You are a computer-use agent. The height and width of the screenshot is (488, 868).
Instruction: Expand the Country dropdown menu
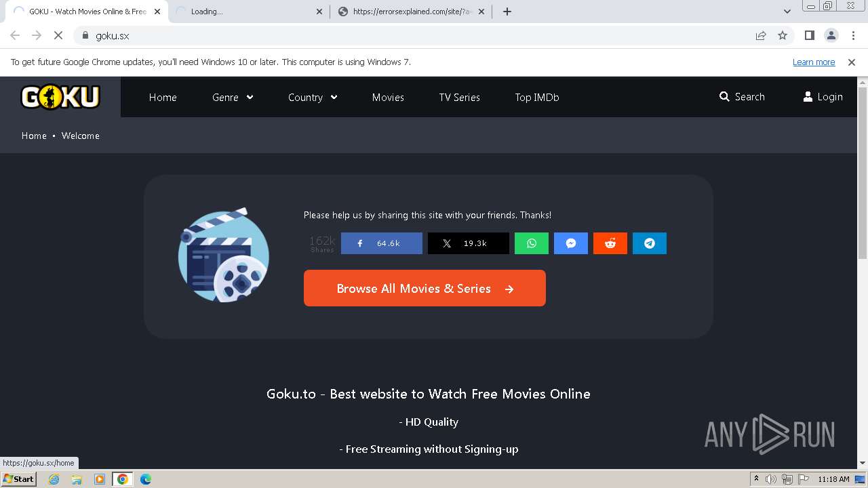(313, 97)
